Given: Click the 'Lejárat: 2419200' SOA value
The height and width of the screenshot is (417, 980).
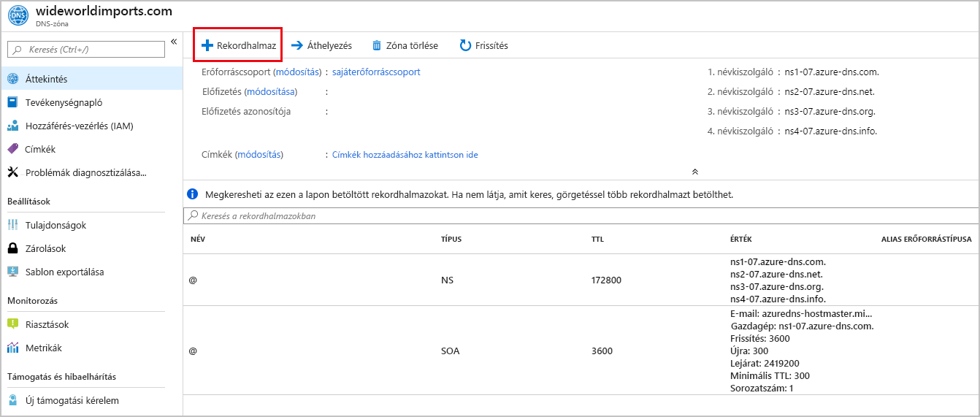Looking at the screenshot, I should (x=765, y=363).
